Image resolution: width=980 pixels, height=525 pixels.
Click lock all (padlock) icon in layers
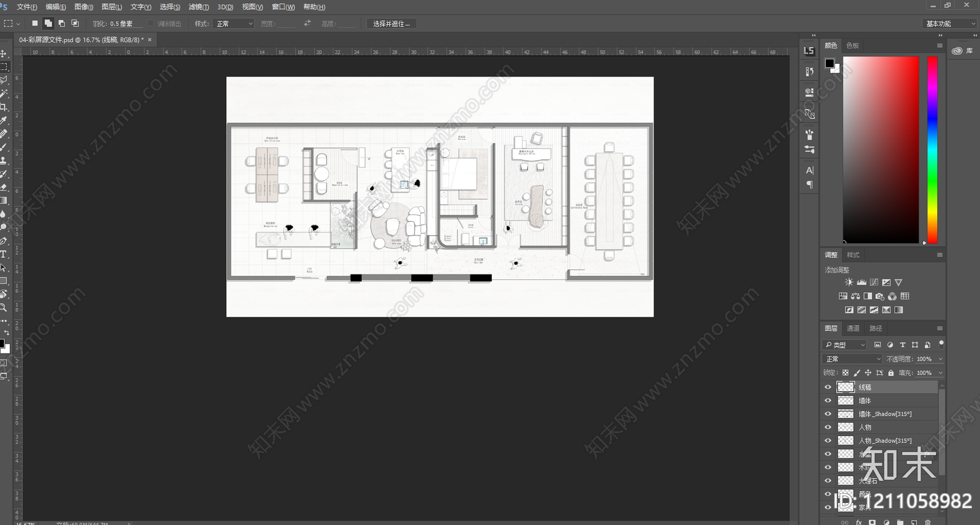click(x=891, y=372)
